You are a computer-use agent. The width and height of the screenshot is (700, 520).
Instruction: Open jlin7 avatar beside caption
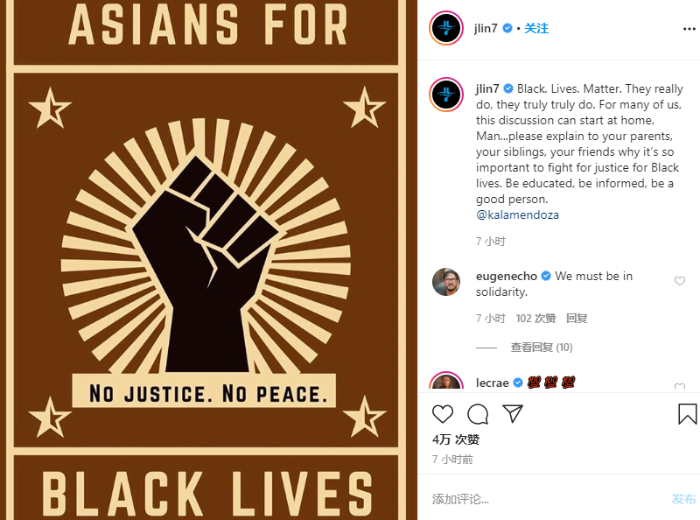click(x=446, y=94)
